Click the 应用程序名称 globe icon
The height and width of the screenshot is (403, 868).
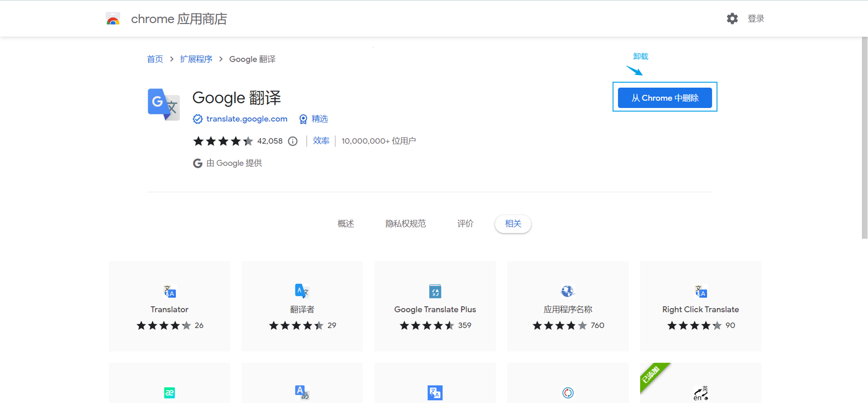point(568,291)
